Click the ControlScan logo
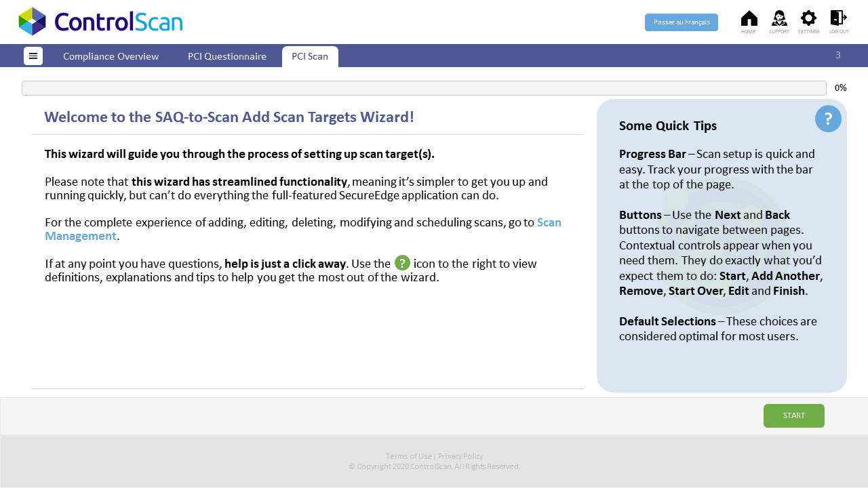The height and width of the screenshot is (488, 868). (100, 22)
